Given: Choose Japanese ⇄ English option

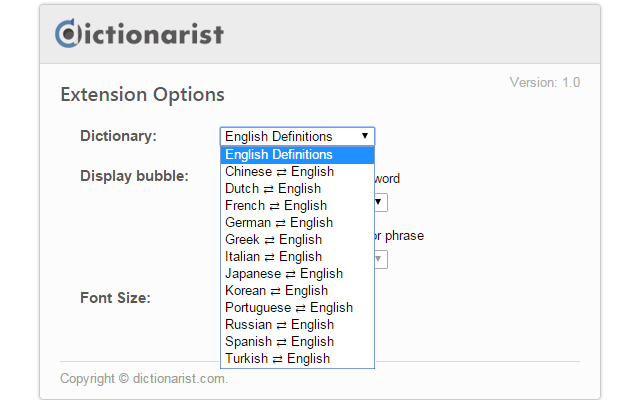Looking at the screenshot, I should [284, 274].
